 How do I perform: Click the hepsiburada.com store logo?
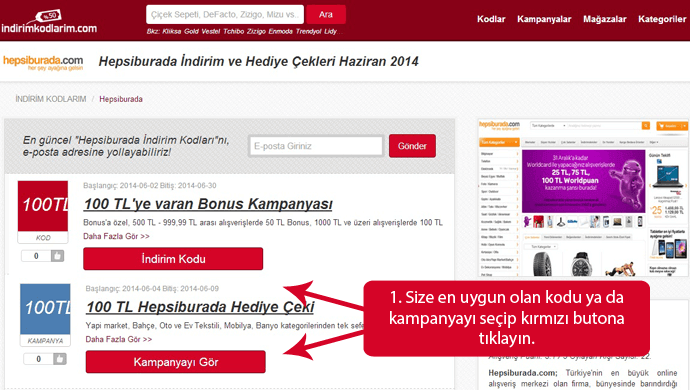pos(43,62)
